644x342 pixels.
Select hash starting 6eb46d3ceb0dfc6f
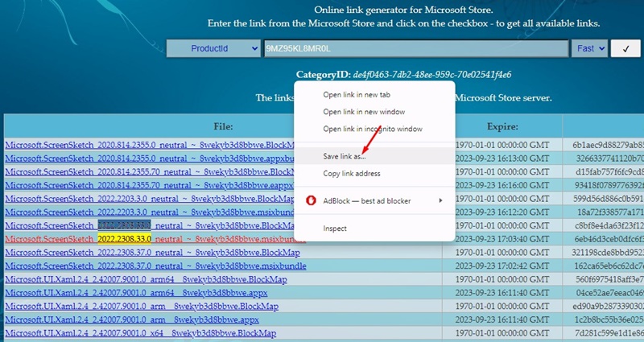609,239
